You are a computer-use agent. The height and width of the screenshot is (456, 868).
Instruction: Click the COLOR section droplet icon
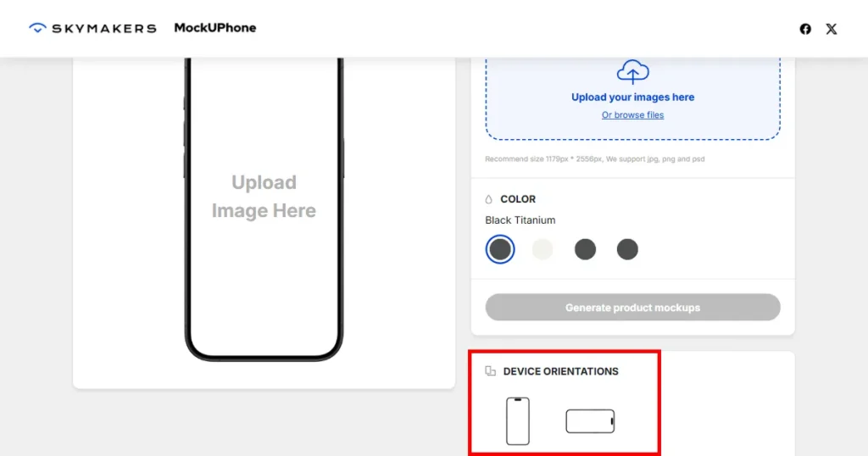pyautogui.click(x=489, y=199)
